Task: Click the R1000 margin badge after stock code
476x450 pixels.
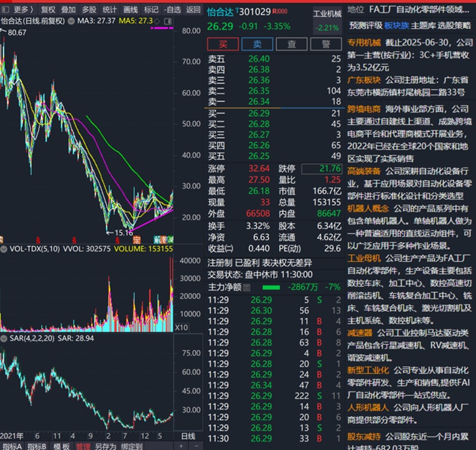Action: [x=279, y=12]
